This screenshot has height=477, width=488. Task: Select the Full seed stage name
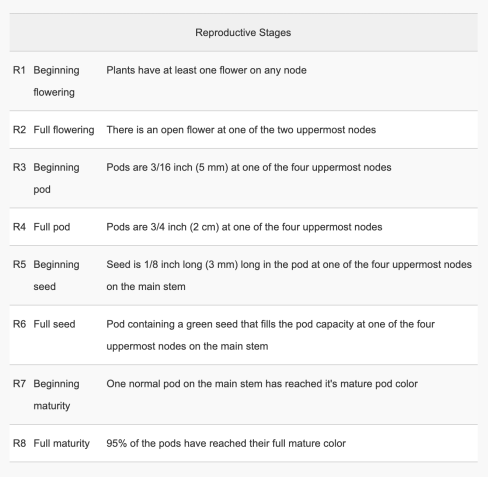[x=54, y=324]
